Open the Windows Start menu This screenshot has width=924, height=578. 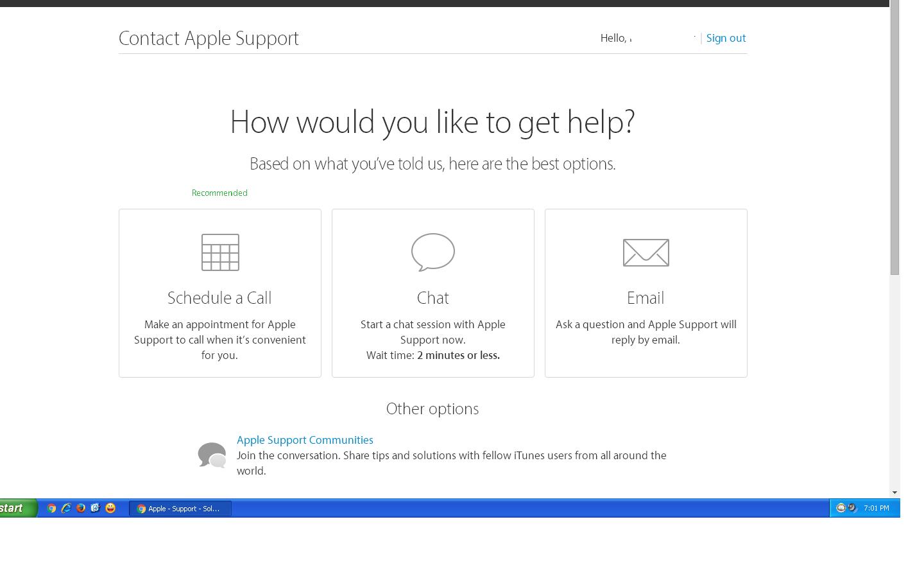point(18,508)
